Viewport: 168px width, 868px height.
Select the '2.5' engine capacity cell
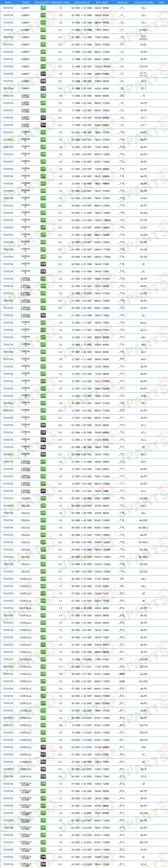60,66
